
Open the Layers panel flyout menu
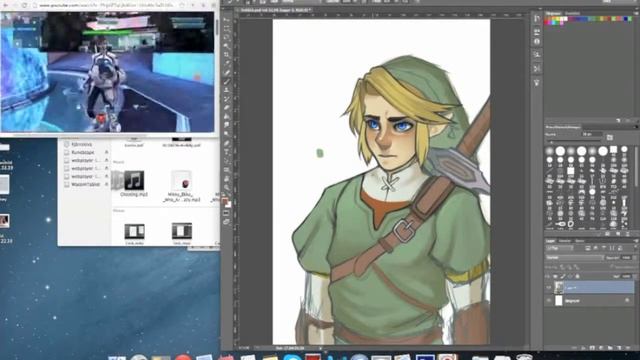(x=635, y=241)
